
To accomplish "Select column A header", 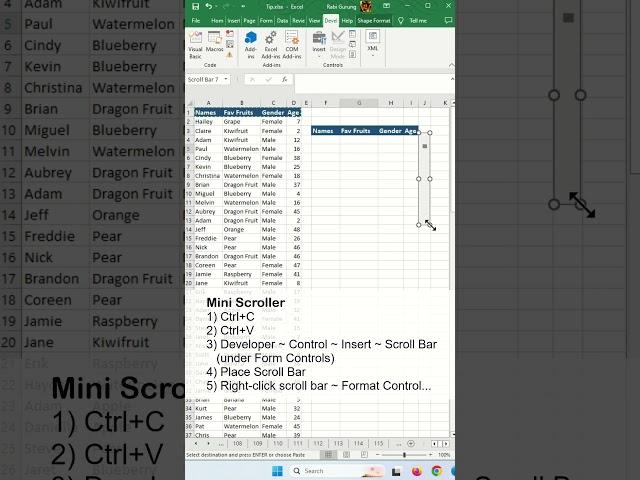I will 208,103.
